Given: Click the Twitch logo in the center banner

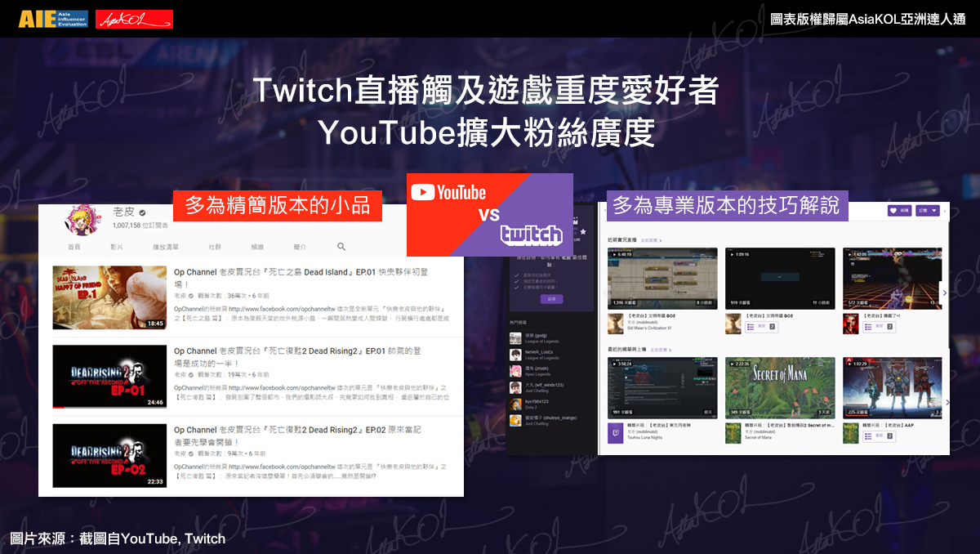Looking at the screenshot, I should 532,235.
